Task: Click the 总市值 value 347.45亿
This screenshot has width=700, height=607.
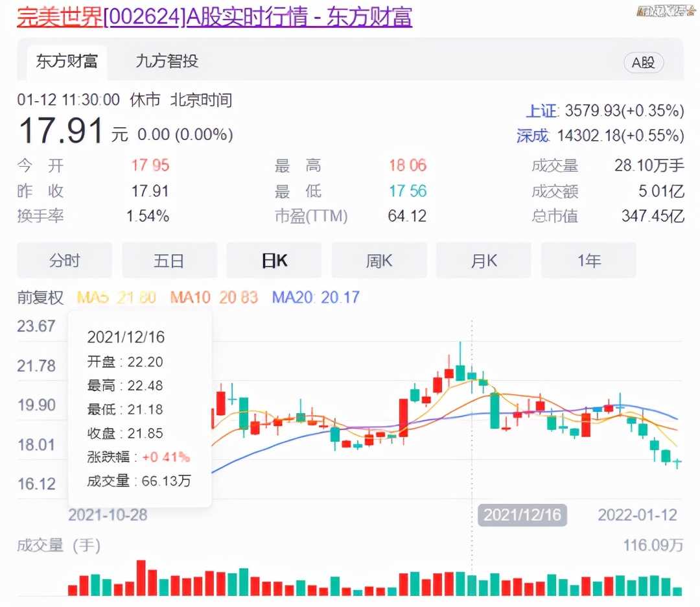Action: click(x=653, y=217)
